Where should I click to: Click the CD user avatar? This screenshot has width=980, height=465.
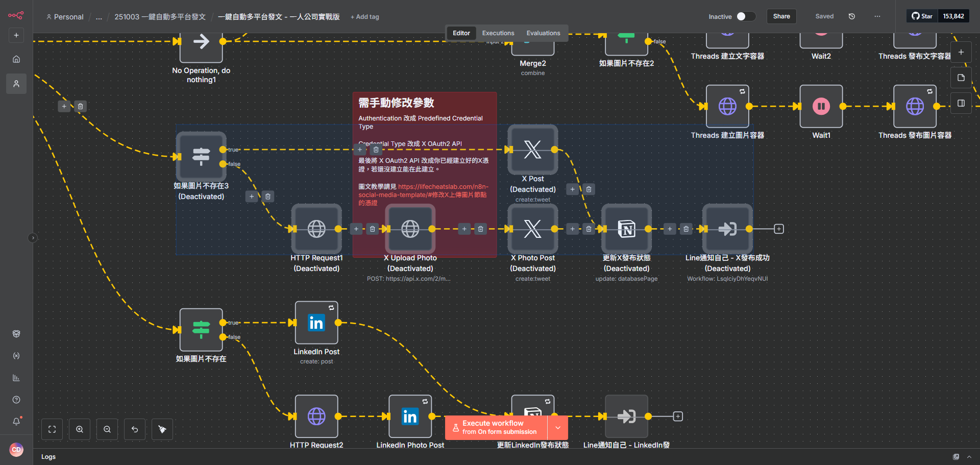point(16,450)
